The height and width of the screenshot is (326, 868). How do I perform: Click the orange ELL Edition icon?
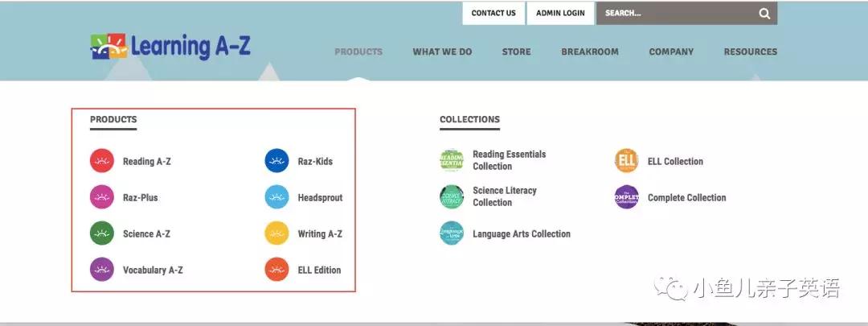[276, 270]
